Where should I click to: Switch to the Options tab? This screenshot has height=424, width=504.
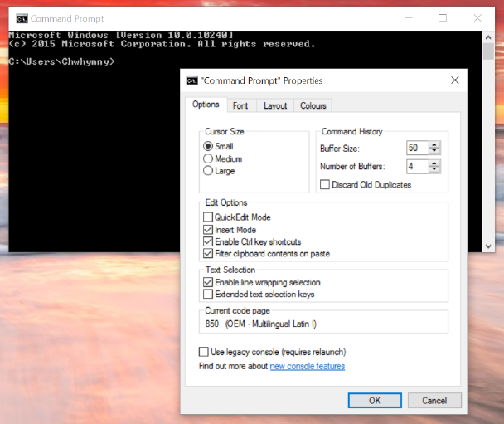click(x=206, y=105)
